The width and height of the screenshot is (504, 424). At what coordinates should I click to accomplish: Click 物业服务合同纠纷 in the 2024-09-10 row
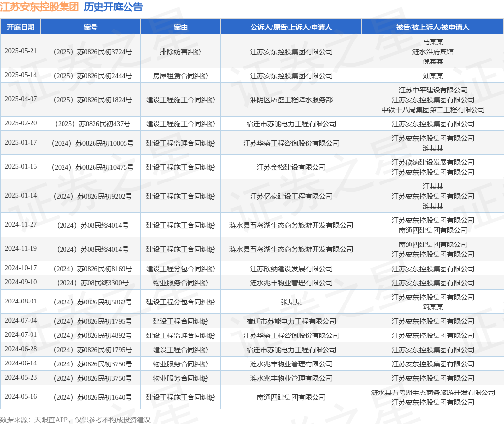(x=180, y=283)
